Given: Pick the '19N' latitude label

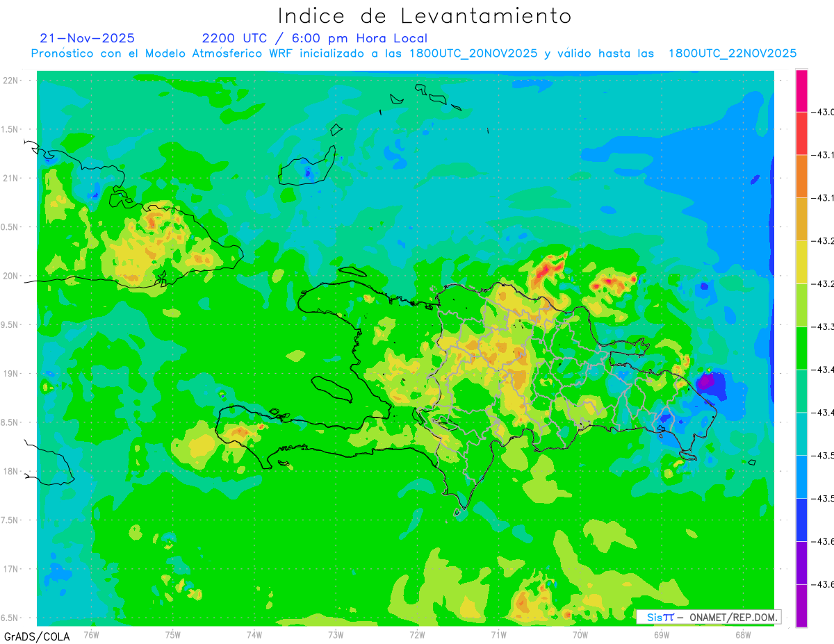Looking at the screenshot, I should pos(12,374).
